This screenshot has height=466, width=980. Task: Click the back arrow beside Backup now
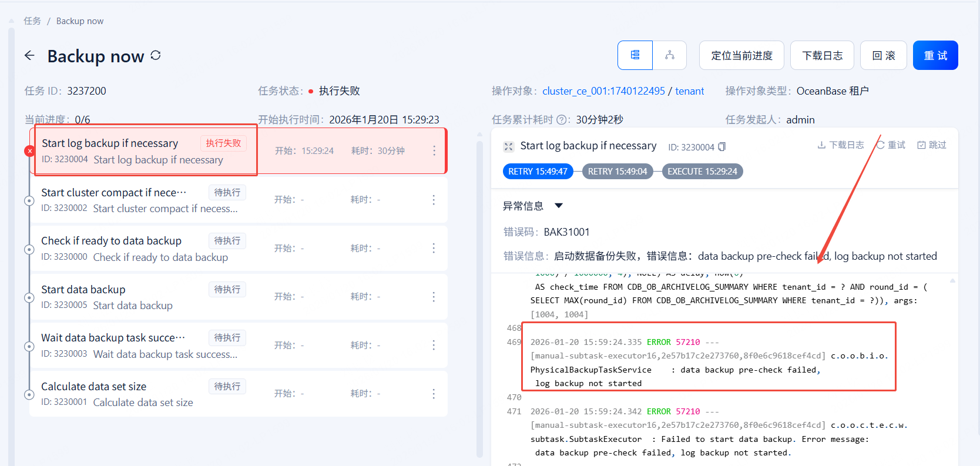pos(29,56)
